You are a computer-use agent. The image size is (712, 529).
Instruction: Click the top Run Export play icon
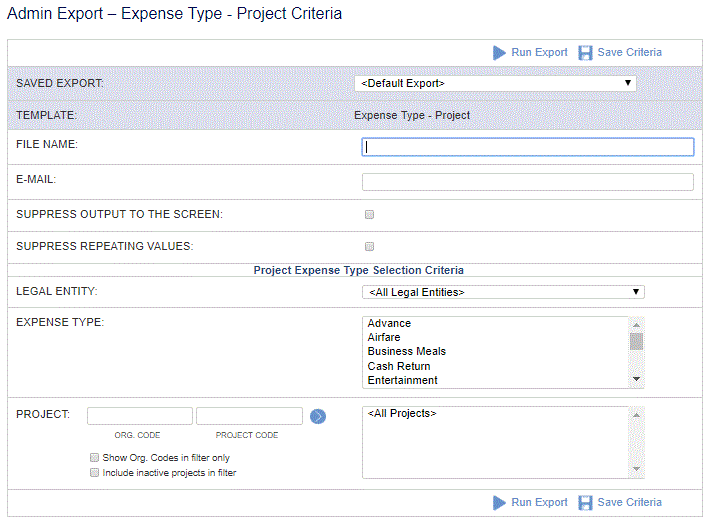pos(499,53)
